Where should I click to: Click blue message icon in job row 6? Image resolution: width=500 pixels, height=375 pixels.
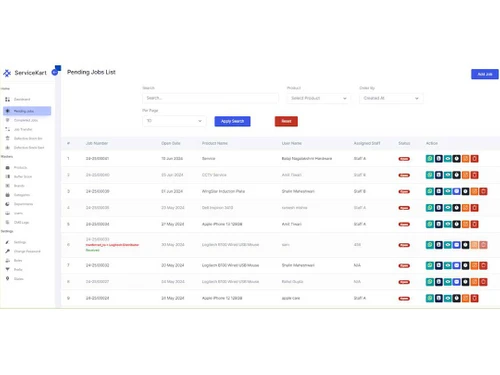[456, 245]
